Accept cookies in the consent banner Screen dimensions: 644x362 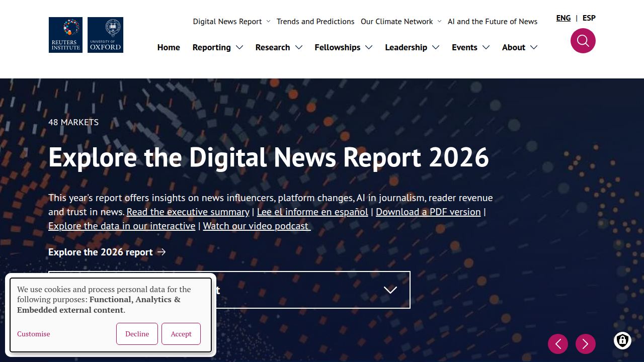tap(181, 334)
